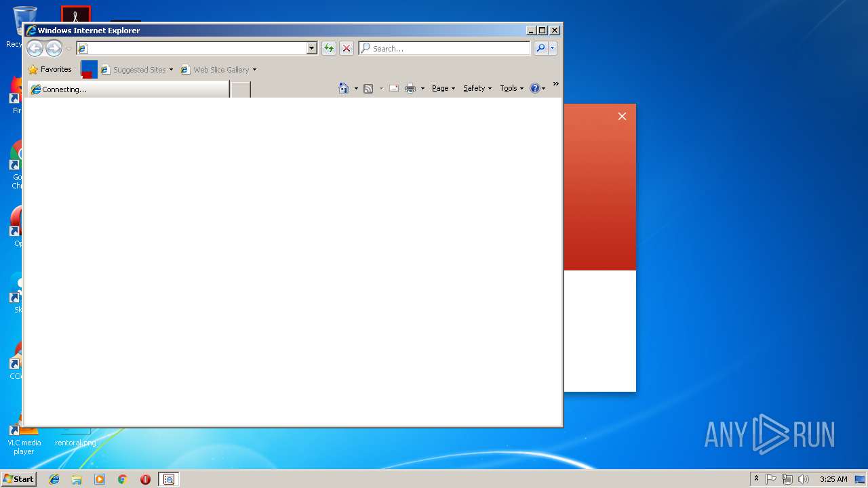Open the Tools menu
Image resolution: width=868 pixels, height=488 pixels.
click(x=511, y=88)
